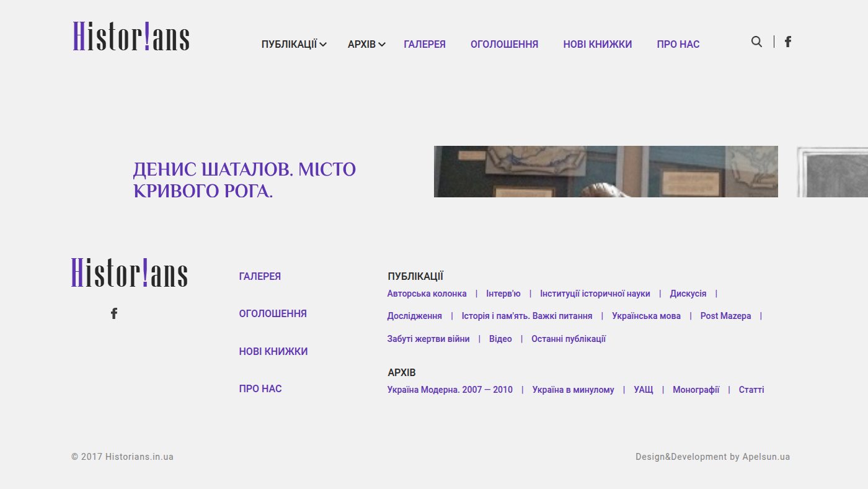The image size is (868, 489).
Task: Click АРХІВ heading in the footer
Action: click(402, 372)
